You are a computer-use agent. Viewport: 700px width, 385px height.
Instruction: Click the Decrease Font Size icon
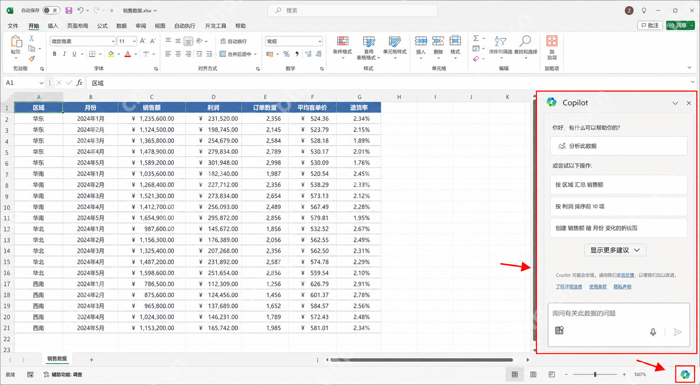point(153,41)
